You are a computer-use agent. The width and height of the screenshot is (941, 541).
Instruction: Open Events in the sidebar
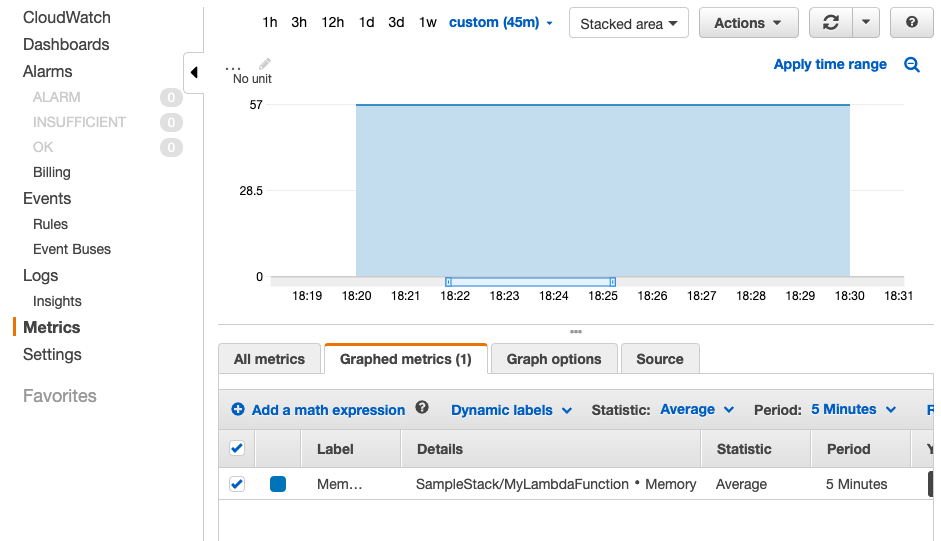[x=47, y=198]
